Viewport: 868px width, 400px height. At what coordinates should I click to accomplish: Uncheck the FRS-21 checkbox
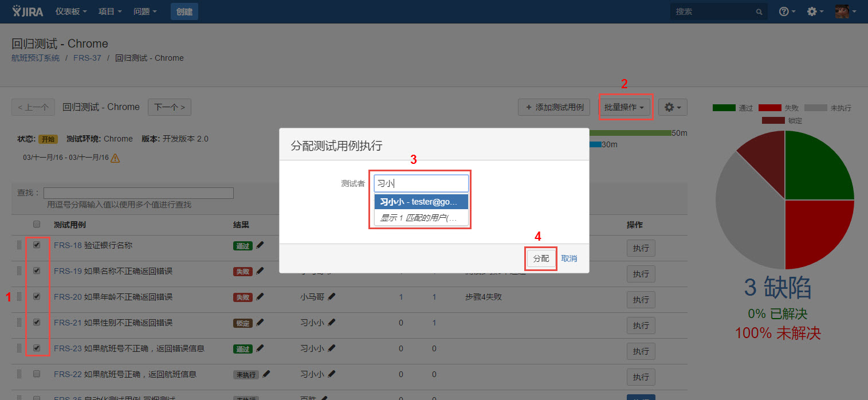[x=37, y=322]
